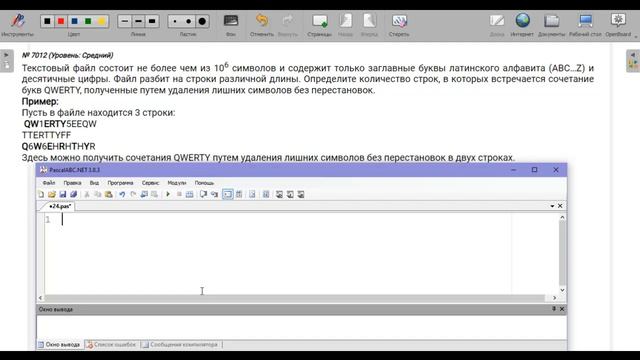This screenshot has width=640, height=360.
Task: Go to previous page with Назад
Action: [x=345, y=24]
